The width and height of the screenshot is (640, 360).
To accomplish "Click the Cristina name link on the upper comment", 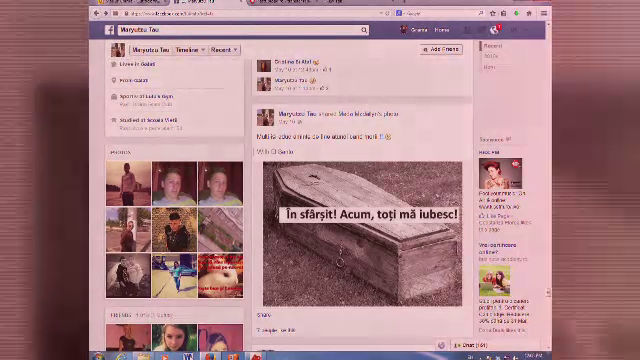I will pyautogui.click(x=293, y=62).
